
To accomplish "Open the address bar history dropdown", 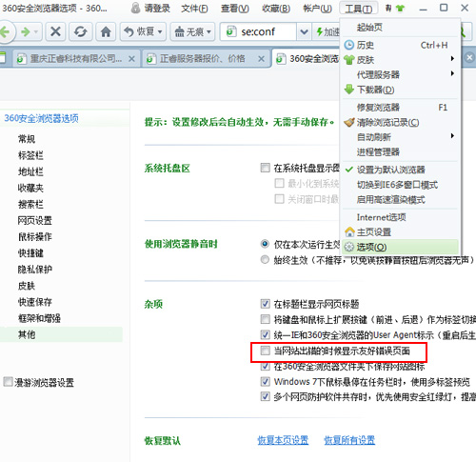I will (304, 31).
